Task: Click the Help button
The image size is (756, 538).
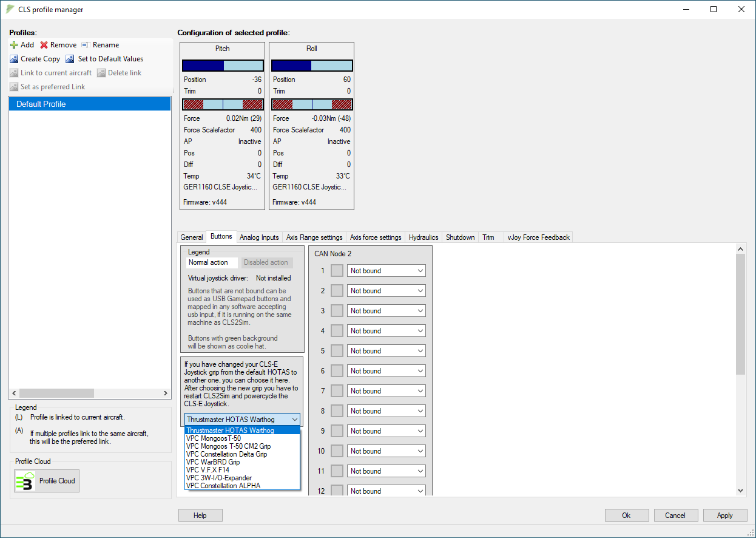Action: [200, 516]
